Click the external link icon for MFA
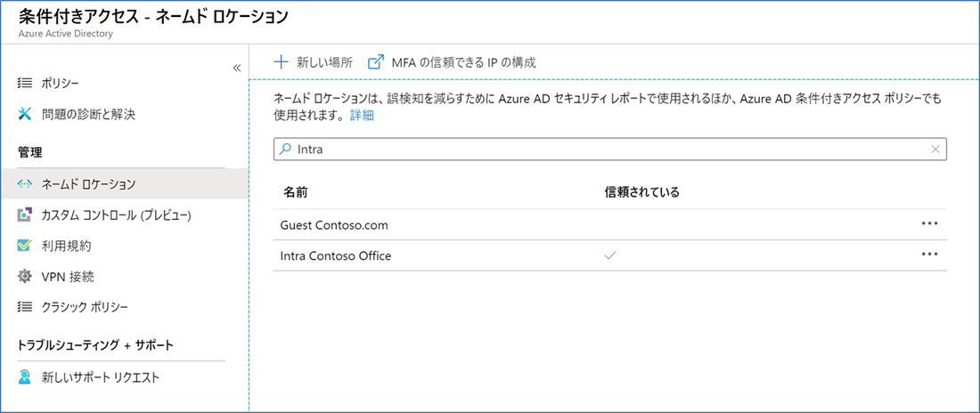 pos(376,61)
